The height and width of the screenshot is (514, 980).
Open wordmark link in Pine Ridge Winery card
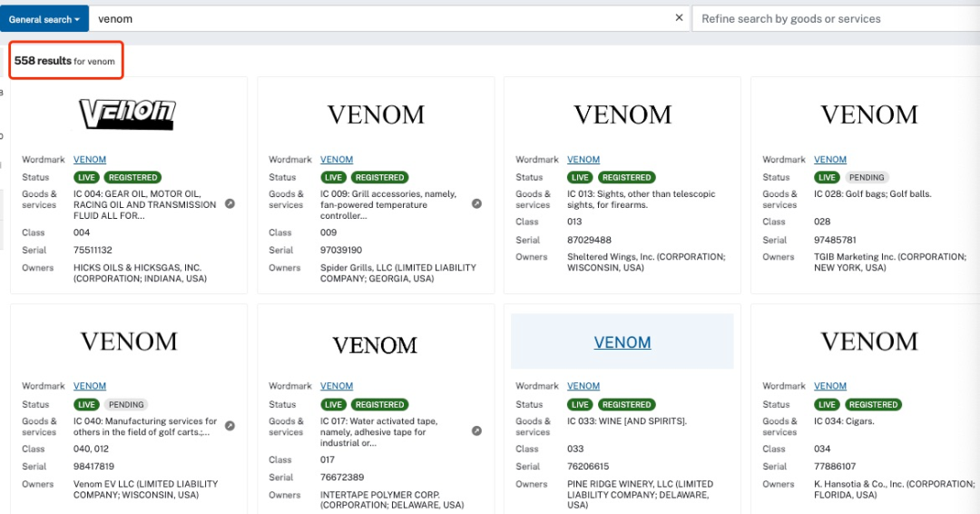583,386
